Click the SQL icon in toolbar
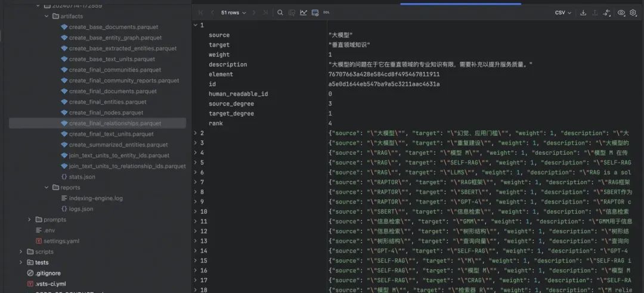The image size is (644, 293). (x=327, y=13)
